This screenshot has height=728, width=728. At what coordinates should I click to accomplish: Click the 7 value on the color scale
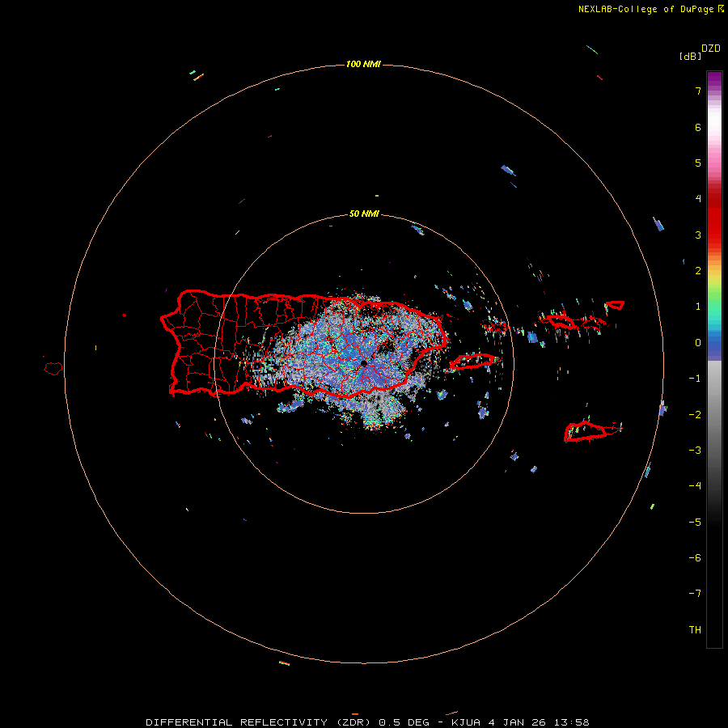click(x=698, y=91)
